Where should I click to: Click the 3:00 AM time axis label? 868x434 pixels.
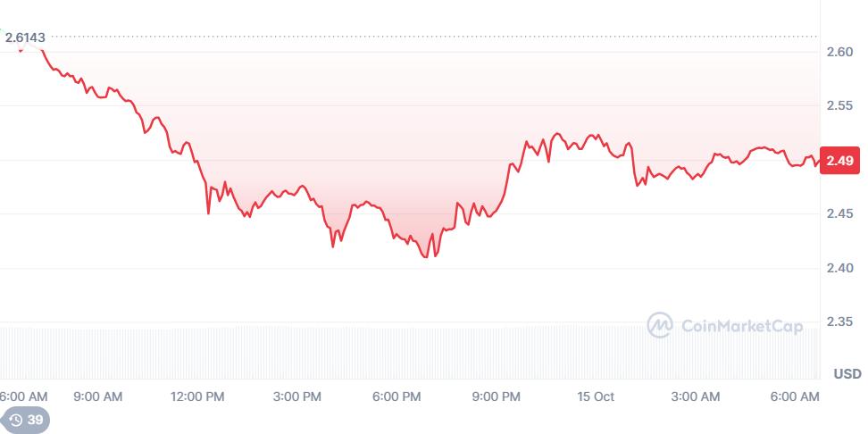(696, 396)
